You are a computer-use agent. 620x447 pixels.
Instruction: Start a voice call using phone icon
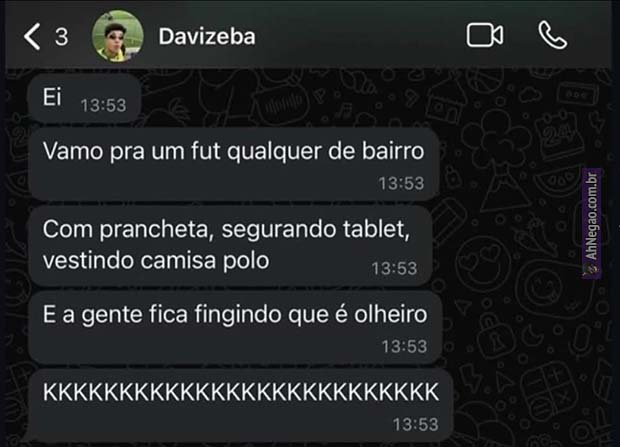[x=553, y=36]
